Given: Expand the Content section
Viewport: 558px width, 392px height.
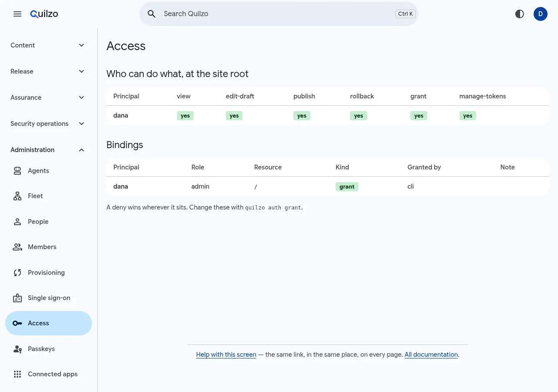Looking at the screenshot, I should (48, 45).
